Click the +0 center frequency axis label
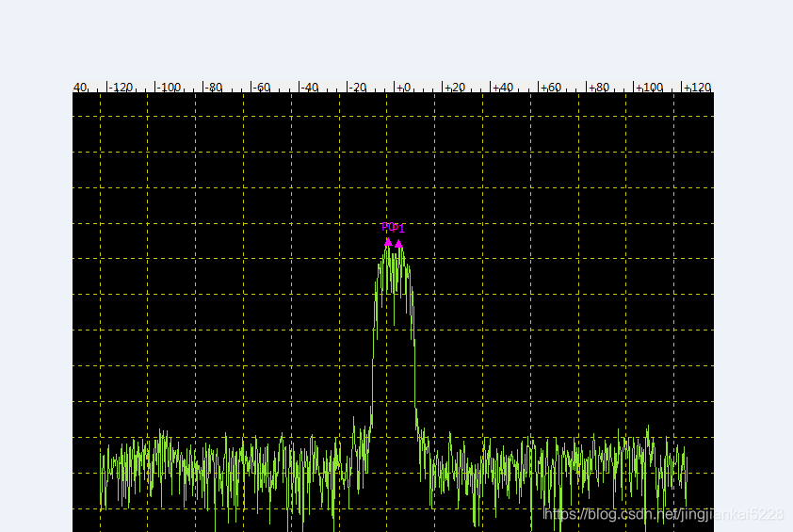The height and width of the screenshot is (532, 793). (404, 88)
